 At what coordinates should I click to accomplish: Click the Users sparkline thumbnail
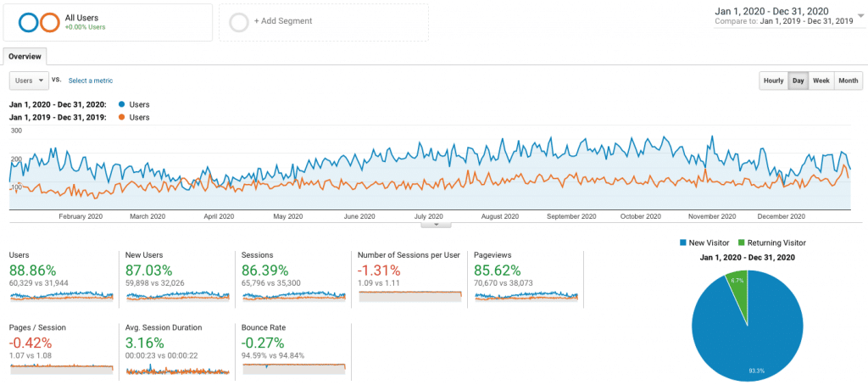click(61, 296)
